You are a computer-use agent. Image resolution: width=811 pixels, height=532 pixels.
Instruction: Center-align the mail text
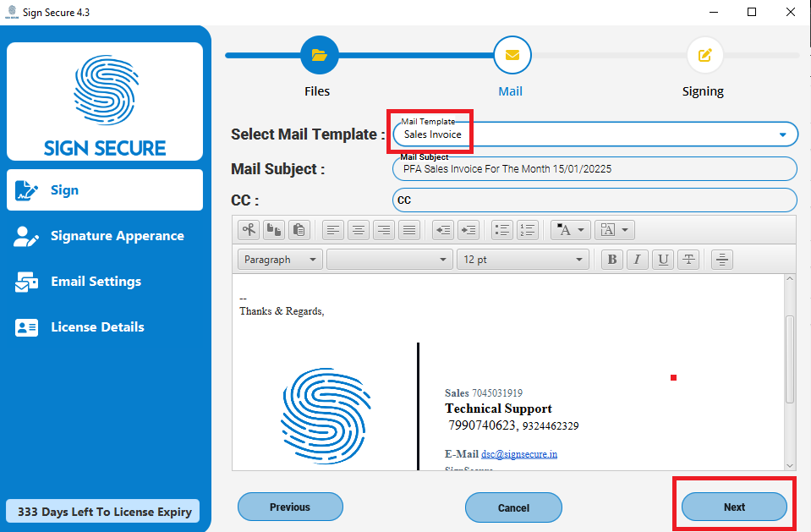click(359, 230)
